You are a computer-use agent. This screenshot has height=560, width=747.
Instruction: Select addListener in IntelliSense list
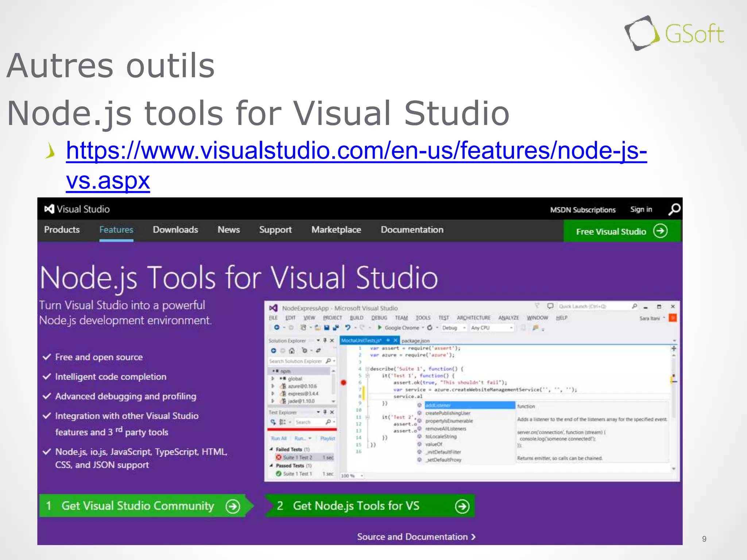[470, 405]
